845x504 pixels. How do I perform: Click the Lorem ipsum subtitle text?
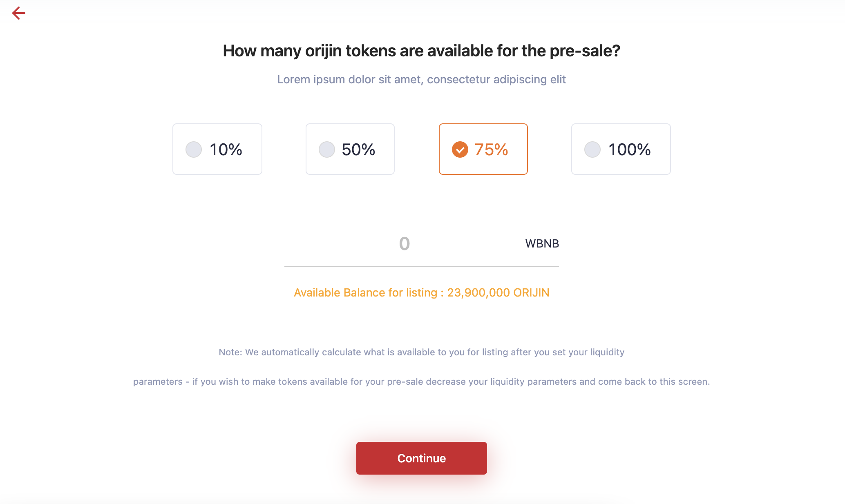pyautogui.click(x=422, y=79)
